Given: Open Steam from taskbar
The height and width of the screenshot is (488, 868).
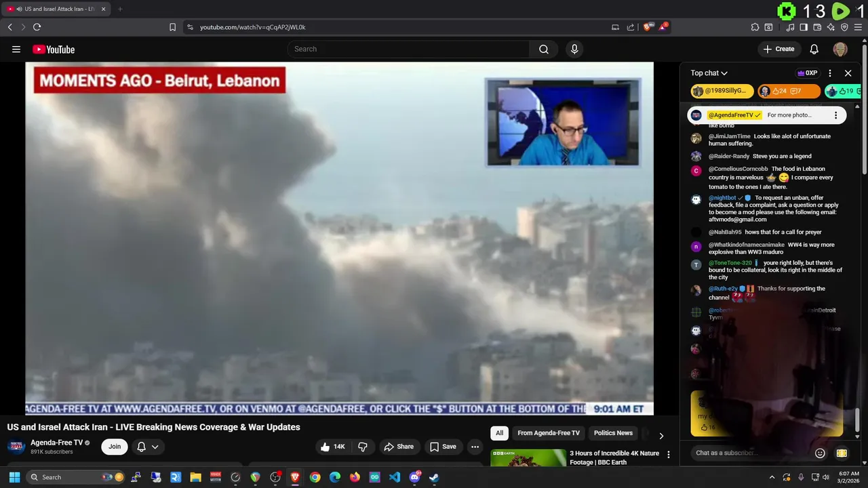Looking at the screenshot, I should click(434, 477).
